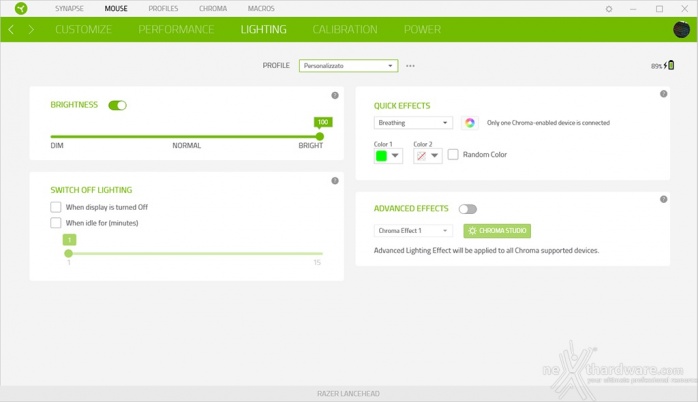The height and width of the screenshot is (402, 698).
Task: Minimize the Synapse window
Action: click(633, 9)
